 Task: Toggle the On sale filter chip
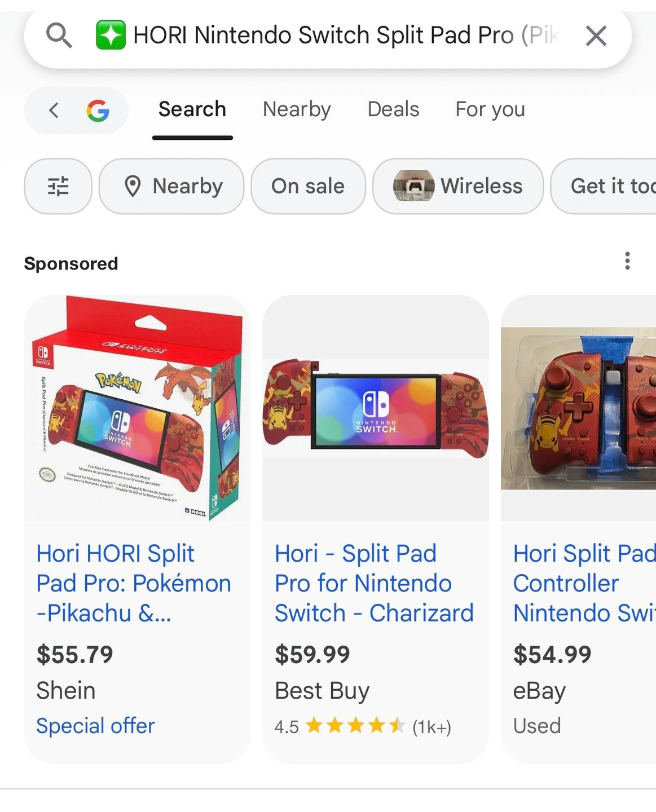click(308, 186)
